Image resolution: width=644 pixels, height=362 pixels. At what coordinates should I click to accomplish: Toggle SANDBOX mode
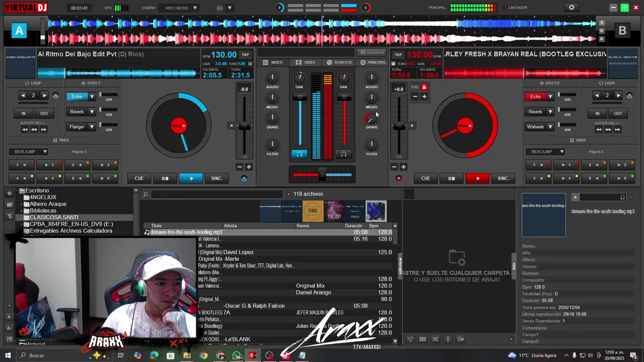tap(371, 52)
